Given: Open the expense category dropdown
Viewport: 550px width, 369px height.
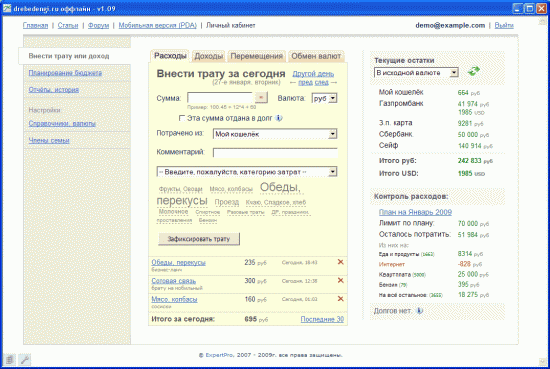Looking at the screenshot, I should 247,172.
